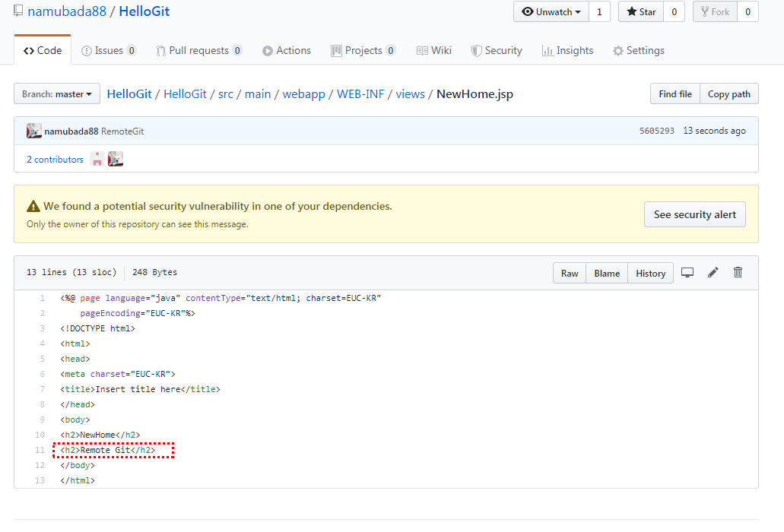
Task: Select line number 11
Action: [40, 450]
